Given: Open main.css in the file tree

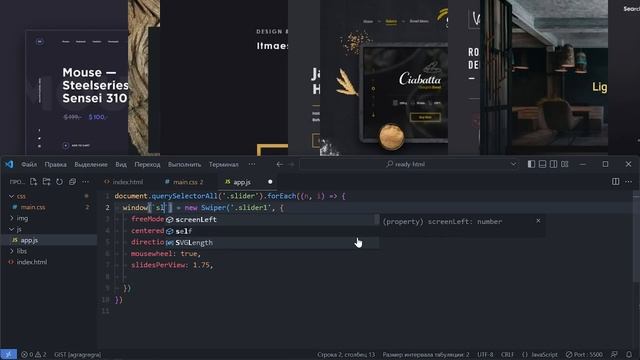Looking at the screenshot, I should point(33,207).
